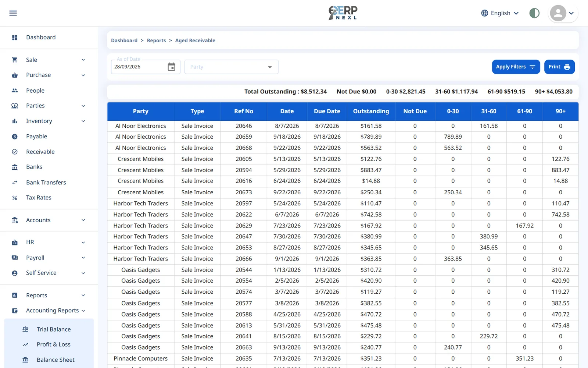
Task: Expand the Payroll menu chevron
Action: point(83,258)
